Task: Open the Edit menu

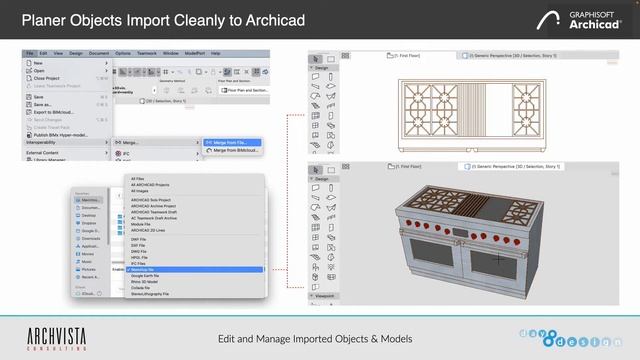Action: point(43,53)
